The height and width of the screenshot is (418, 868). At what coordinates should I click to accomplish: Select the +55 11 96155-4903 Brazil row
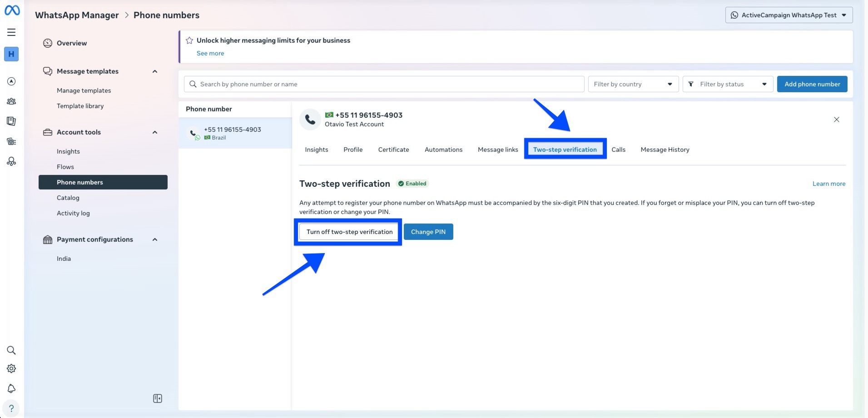pyautogui.click(x=235, y=133)
